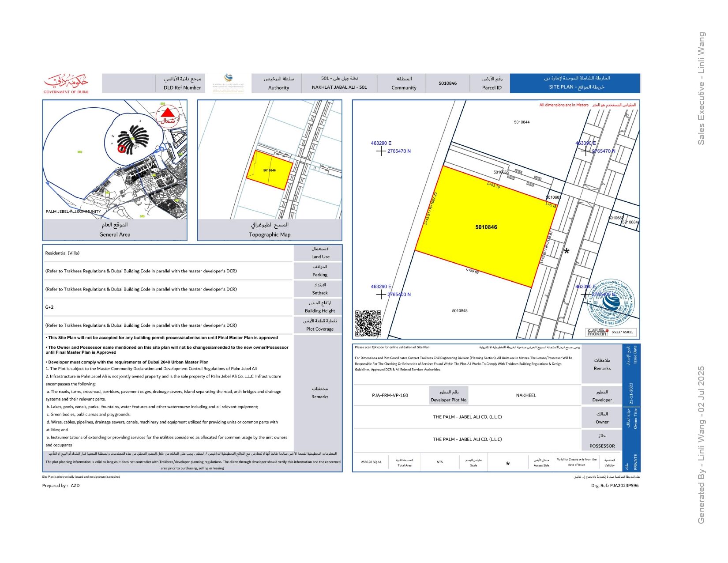Click 'Please scan QR code for online validation' text

tap(392, 347)
